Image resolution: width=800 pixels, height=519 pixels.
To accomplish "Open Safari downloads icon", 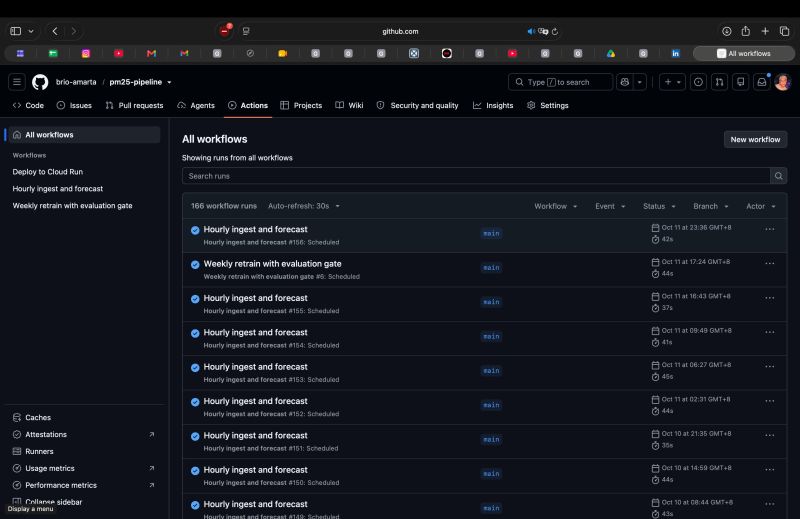I will [727, 31].
